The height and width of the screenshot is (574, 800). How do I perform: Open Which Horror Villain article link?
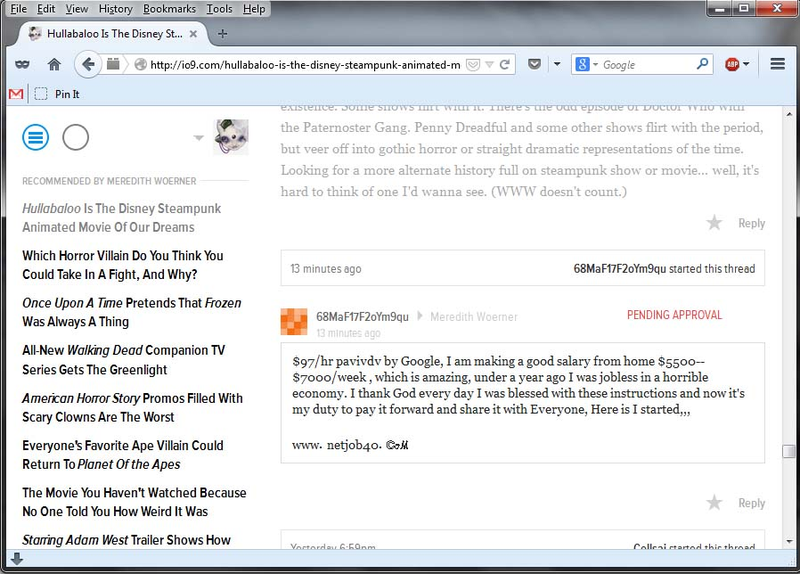[x=123, y=265]
